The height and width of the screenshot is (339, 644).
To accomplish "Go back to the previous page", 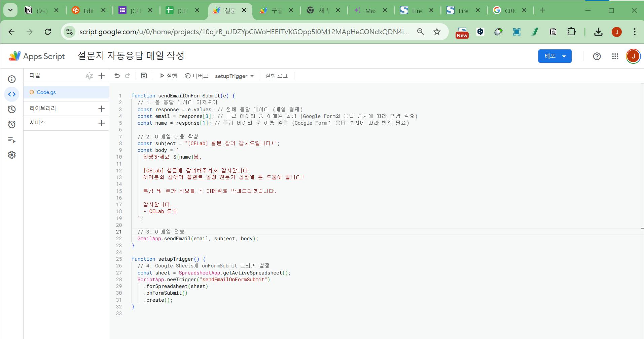I will [x=12, y=32].
